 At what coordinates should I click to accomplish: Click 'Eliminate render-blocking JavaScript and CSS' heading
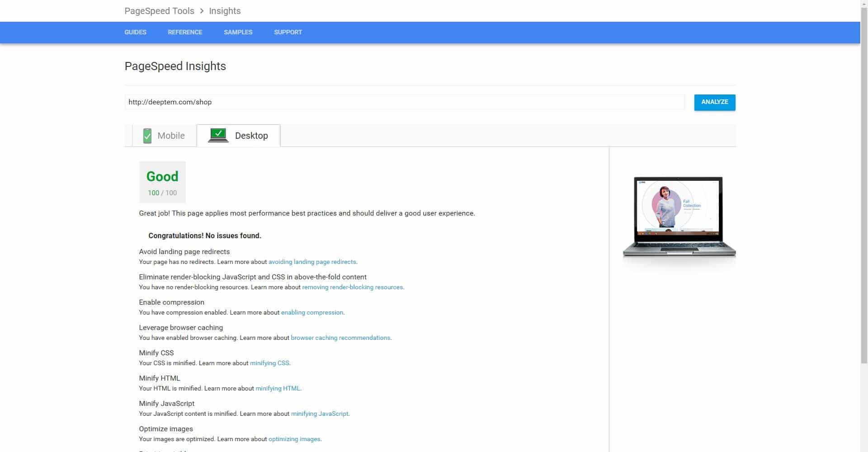(x=253, y=277)
